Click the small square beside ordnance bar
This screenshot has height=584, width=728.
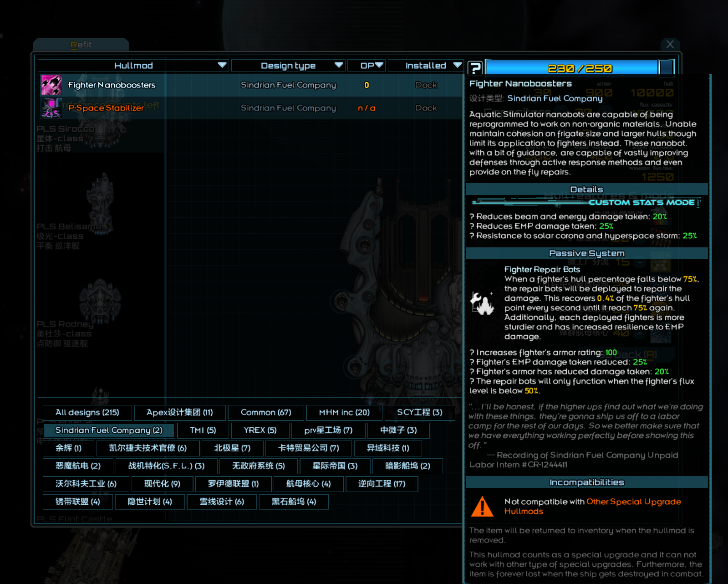click(x=666, y=68)
